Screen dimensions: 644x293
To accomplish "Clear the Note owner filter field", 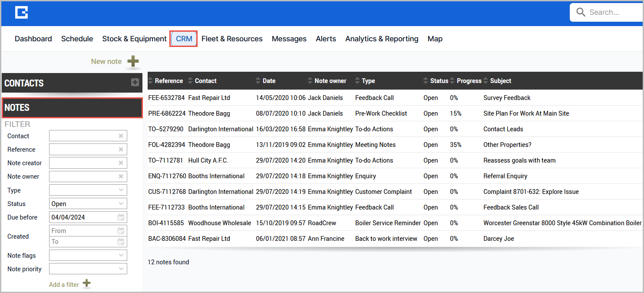I will [121, 176].
